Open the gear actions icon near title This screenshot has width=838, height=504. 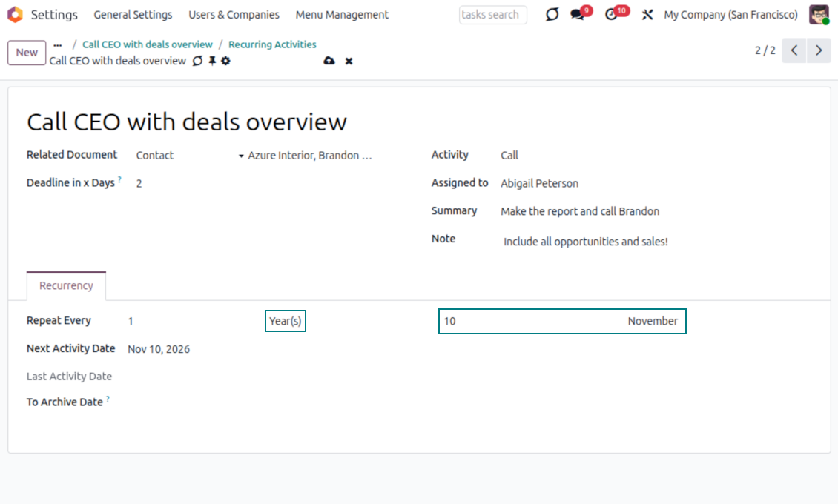(225, 61)
